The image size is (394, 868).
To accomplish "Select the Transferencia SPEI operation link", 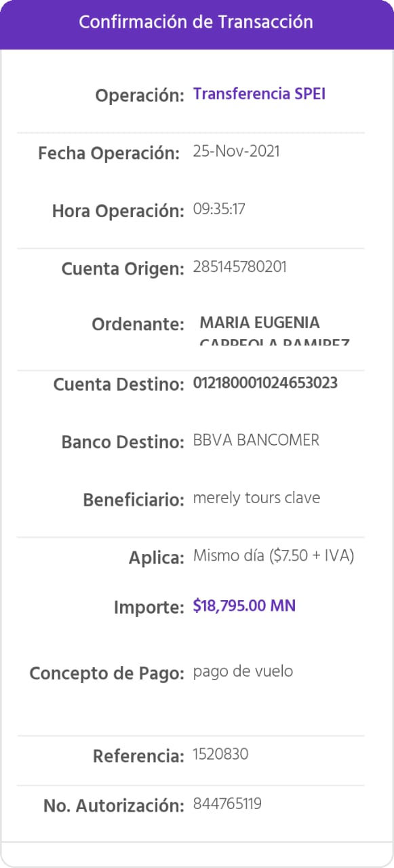I will coord(259,94).
